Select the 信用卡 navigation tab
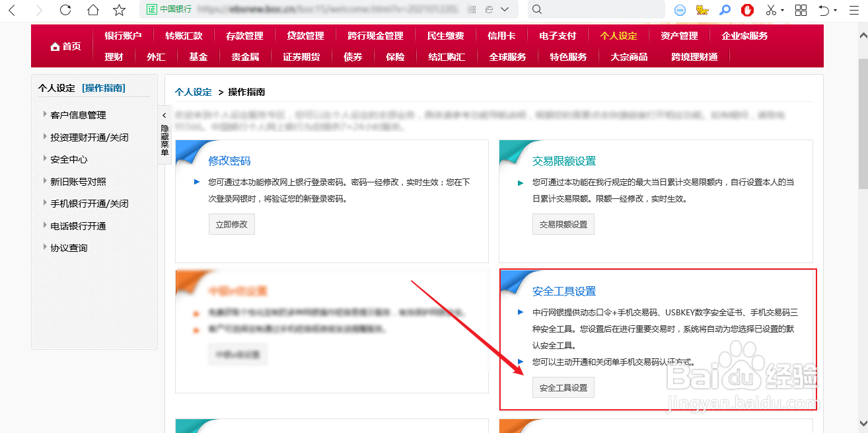 tap(501, 36)
